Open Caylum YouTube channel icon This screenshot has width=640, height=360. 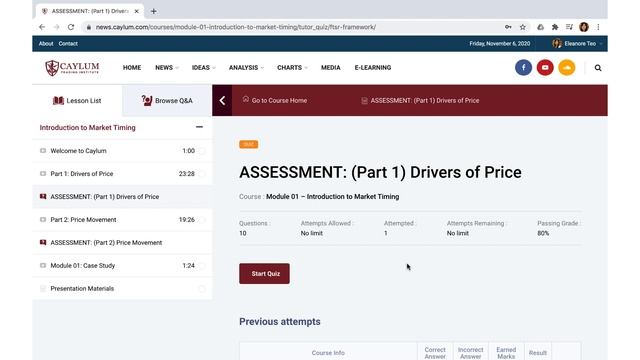[x=545, y=68]
